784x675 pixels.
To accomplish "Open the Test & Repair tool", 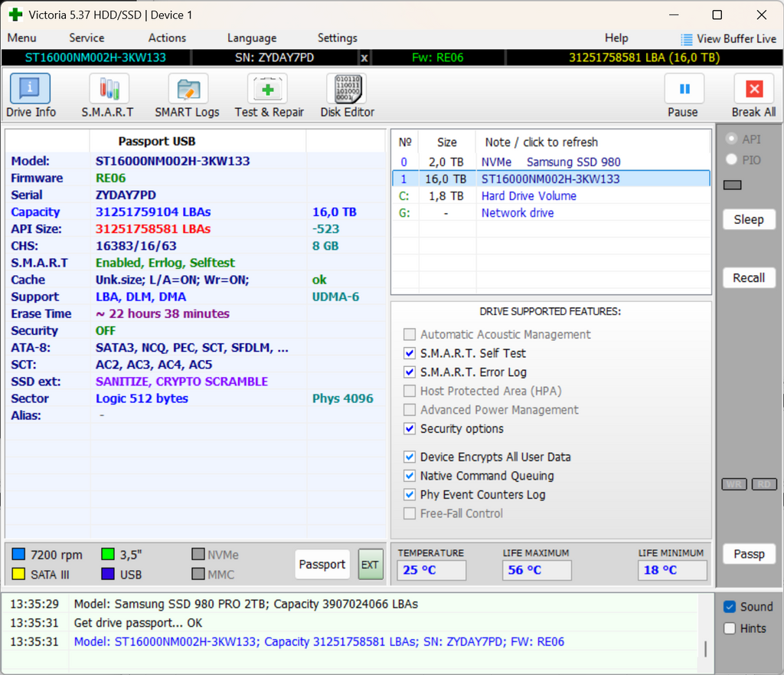I will 268,90.
